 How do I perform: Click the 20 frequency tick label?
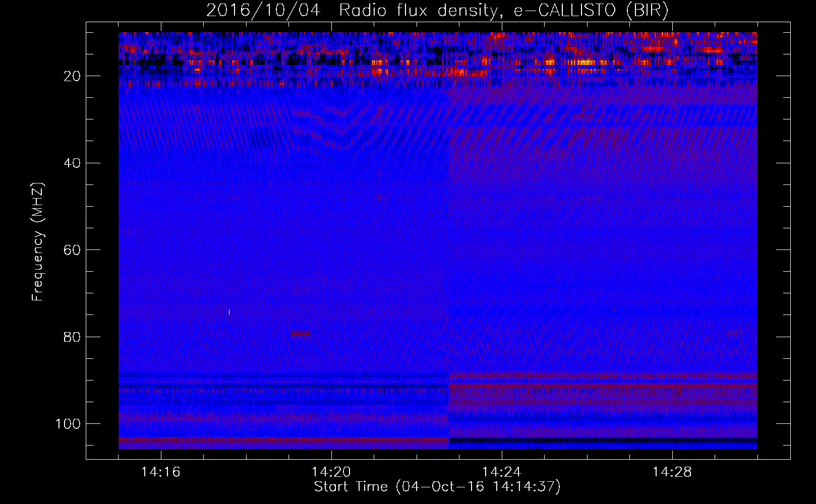click(x=72, y=76)
